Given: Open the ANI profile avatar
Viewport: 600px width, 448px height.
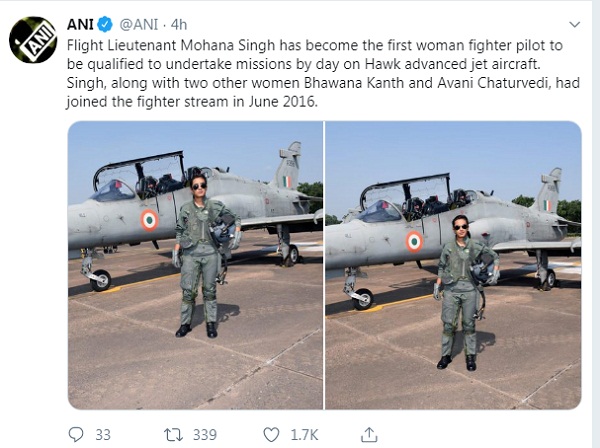Looking at the screenshot, I should 33,39.
